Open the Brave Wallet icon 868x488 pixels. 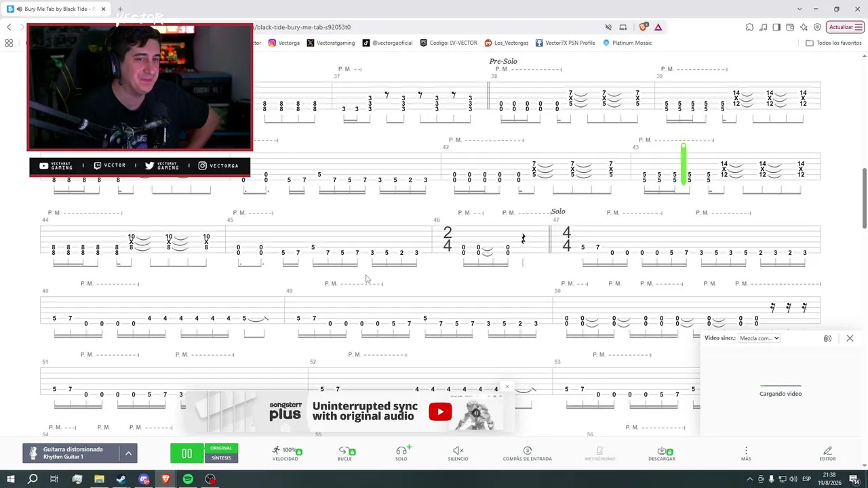(790, 27)
